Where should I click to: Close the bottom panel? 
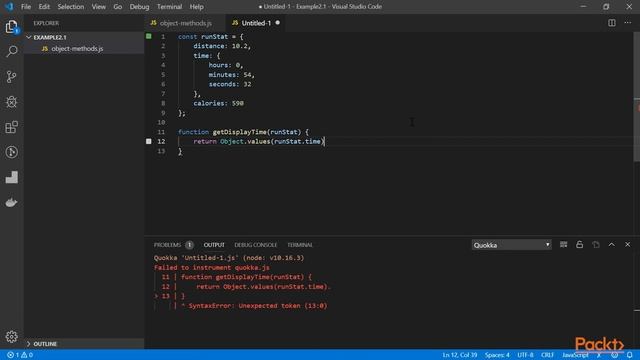(x=627, y=244)
